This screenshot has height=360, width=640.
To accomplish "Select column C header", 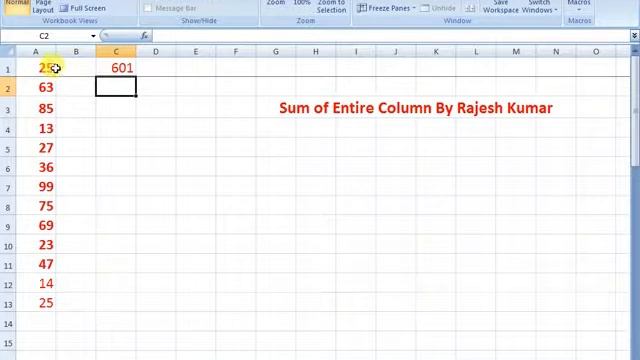I will (116, 51).
